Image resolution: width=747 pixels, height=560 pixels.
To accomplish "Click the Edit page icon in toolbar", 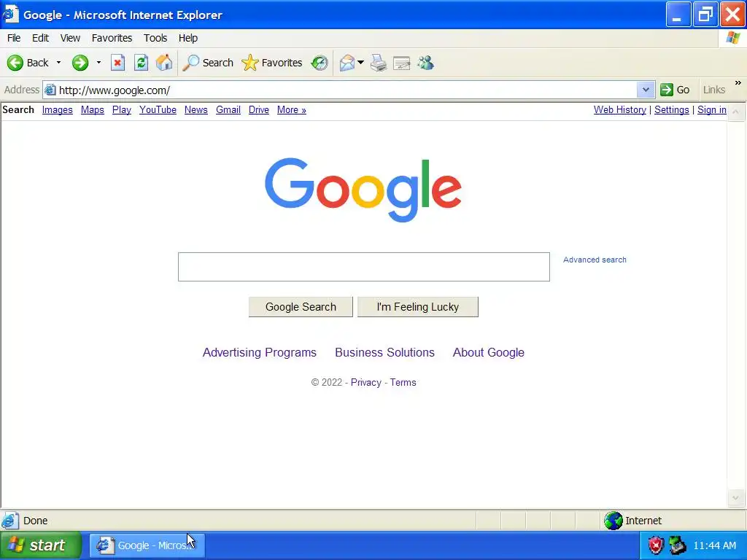I will coord(402,63).
